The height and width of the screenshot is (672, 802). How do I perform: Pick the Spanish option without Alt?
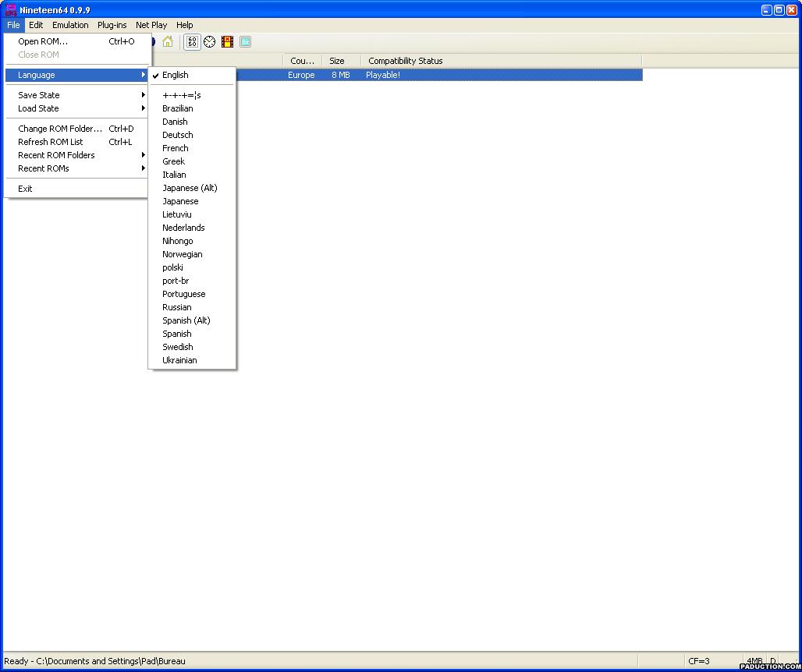click(192, 334)
